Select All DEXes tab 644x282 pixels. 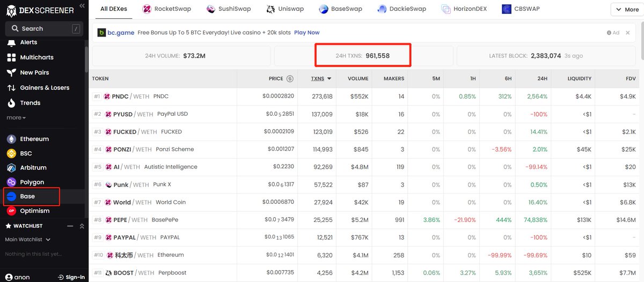point(113,9)
